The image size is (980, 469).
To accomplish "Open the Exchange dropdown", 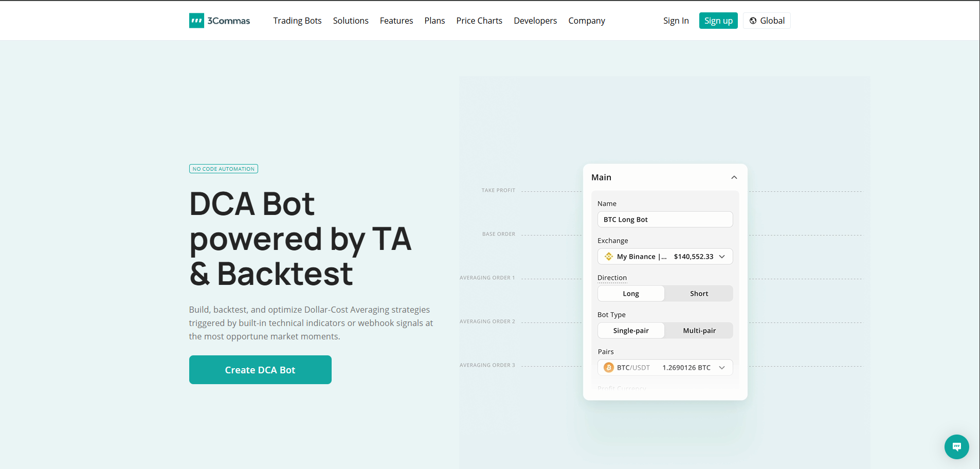I will point(665,257).
